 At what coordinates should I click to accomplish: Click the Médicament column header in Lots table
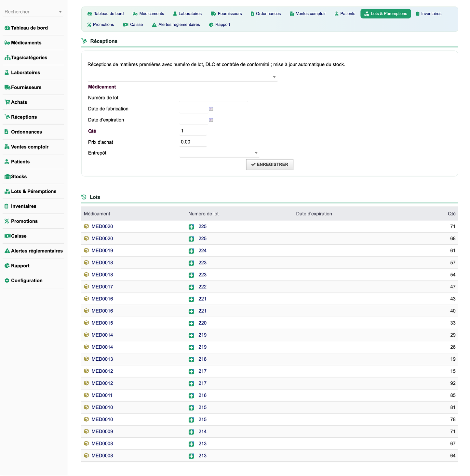(97, 214)
